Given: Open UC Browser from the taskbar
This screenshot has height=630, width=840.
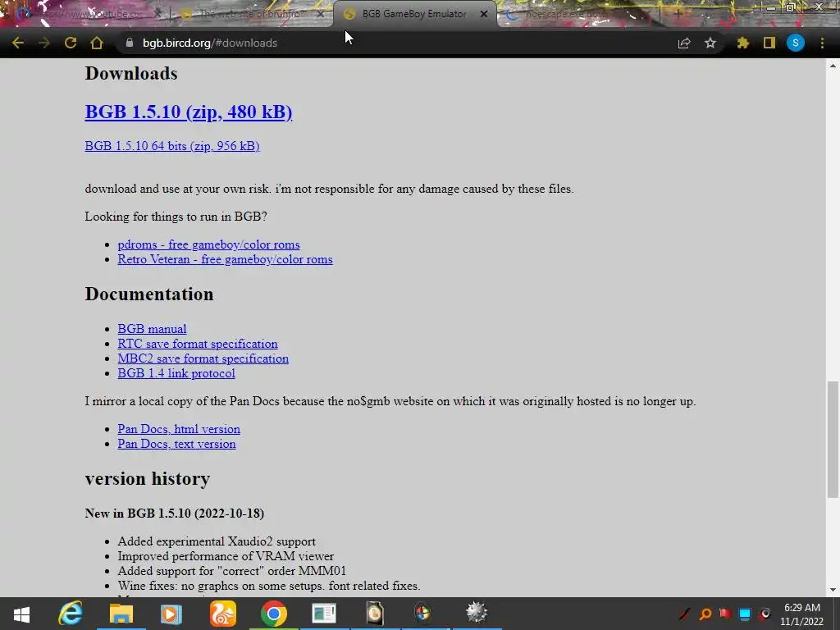Looking at the screenshot, I should [x=222, y=614].
